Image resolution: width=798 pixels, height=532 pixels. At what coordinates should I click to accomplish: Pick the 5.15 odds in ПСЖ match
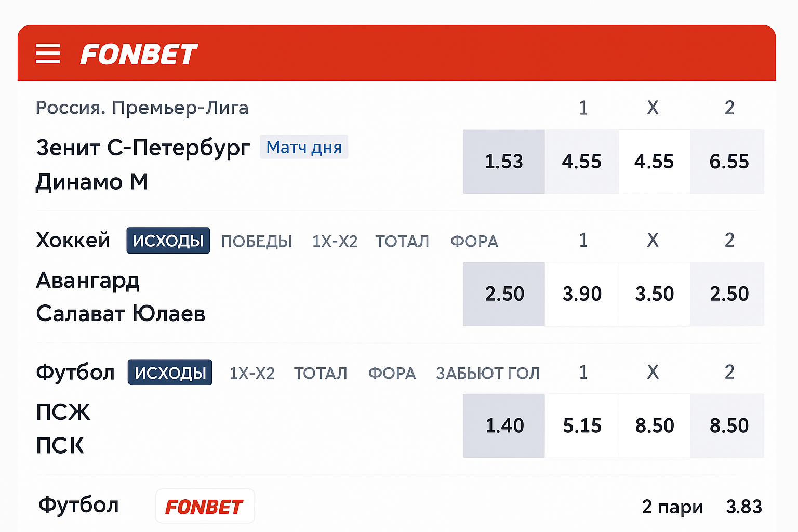point(582,426)
